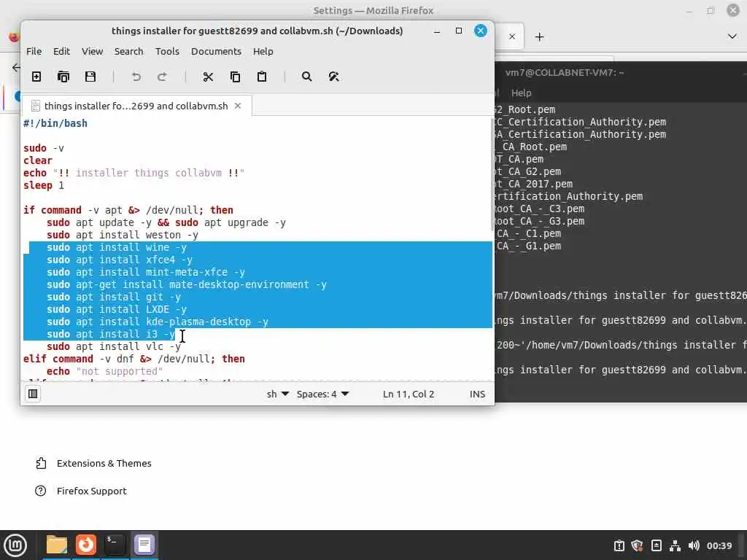
Task: Click the 'clear' command line
Action: point(38,161)
